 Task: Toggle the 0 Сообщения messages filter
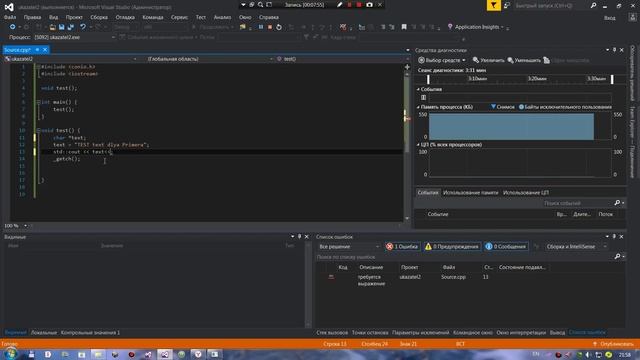(x=506, y=247)
